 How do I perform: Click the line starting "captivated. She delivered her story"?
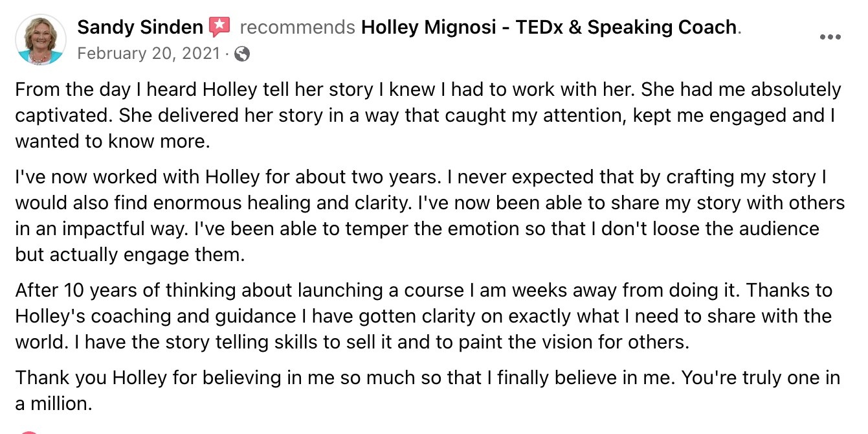424,115
